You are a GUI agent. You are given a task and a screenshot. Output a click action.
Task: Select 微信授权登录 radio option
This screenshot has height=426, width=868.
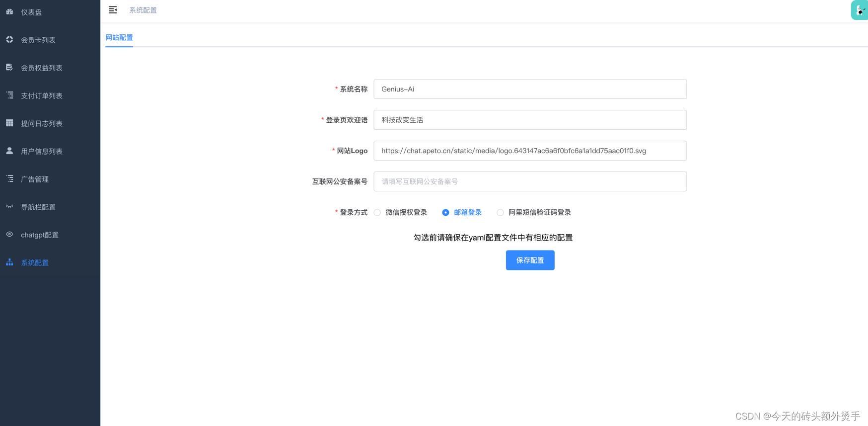[401, 212]
